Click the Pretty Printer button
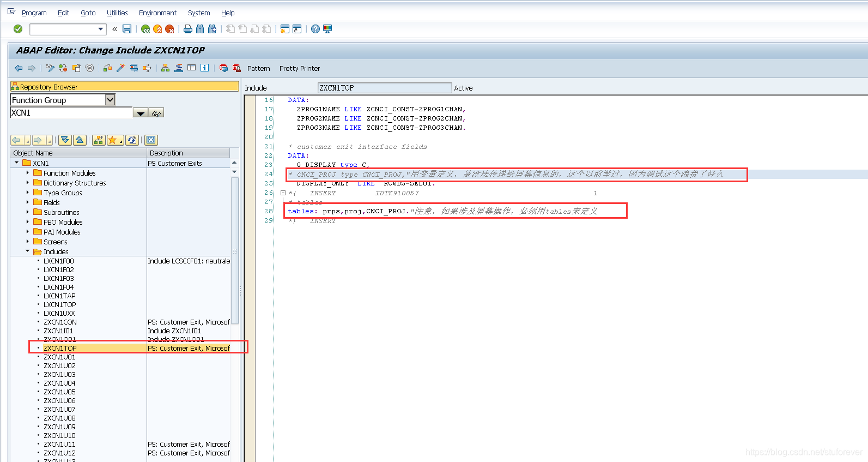 (300, 68)
